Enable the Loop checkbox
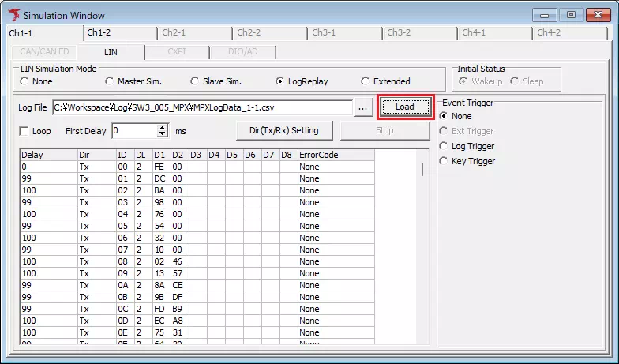619x364 pixels. coord(24,131)
